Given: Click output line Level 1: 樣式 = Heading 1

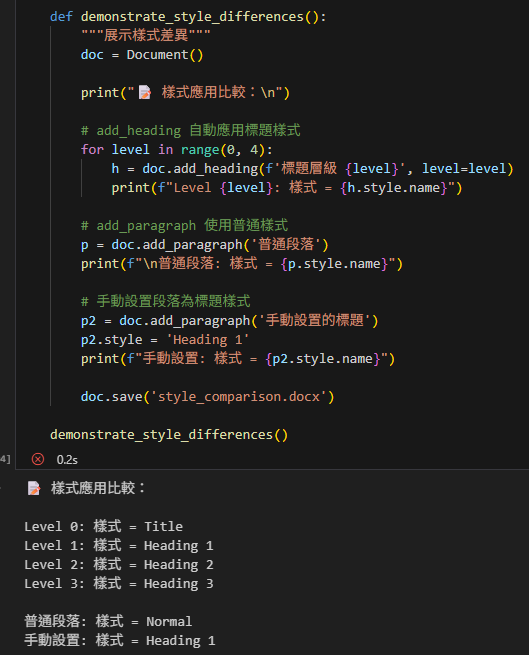Looking at the screenshot, I should pyautogui.click(x=119, y=546).
